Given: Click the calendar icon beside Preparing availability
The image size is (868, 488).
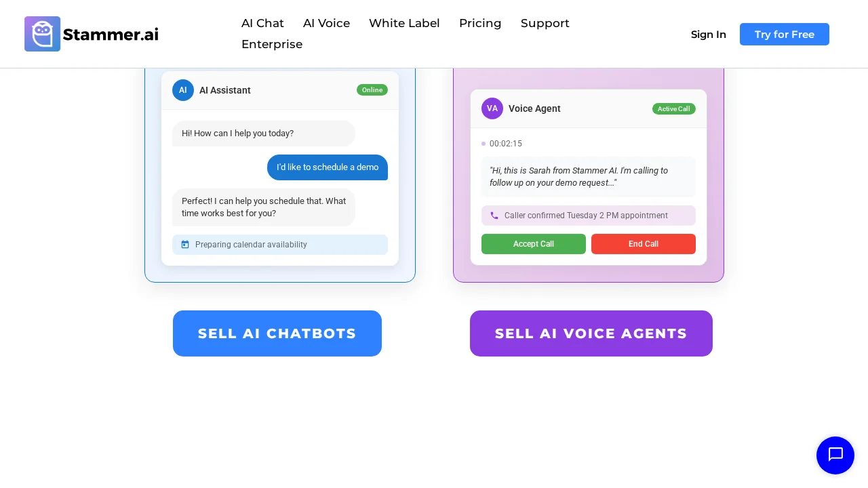Looking at the screenshot, I should pyautogui.click(x=185, y=245).
